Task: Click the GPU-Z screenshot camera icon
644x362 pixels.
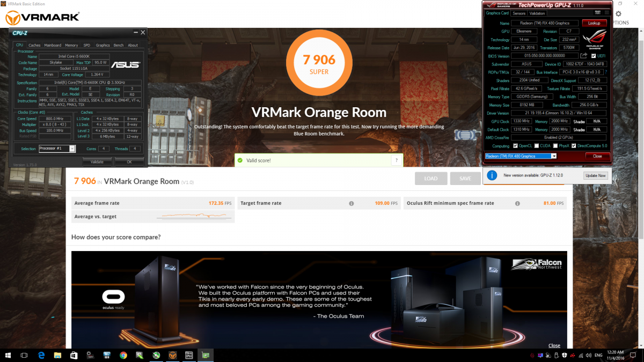Action: click(597, 13)
